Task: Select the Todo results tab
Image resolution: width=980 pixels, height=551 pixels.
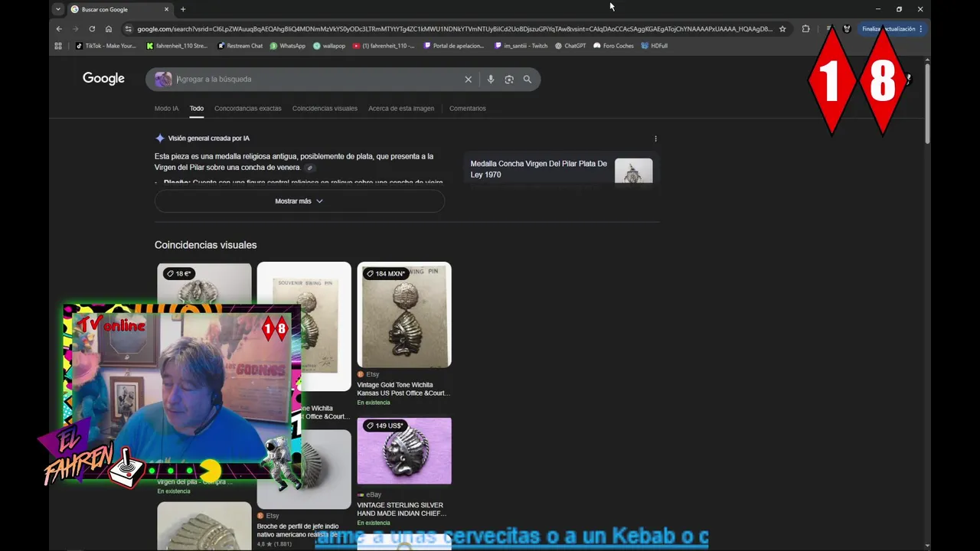Action: [x=197, y=109]
